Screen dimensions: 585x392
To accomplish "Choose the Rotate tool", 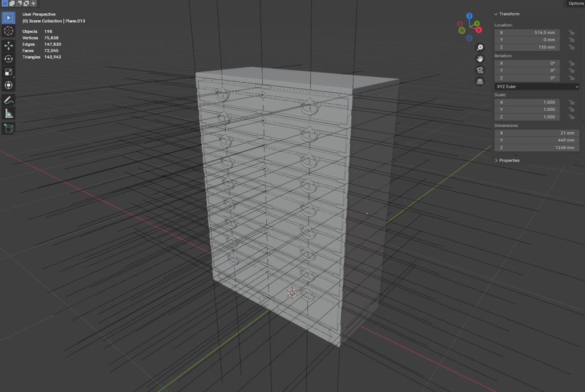I will click(9, 59).
